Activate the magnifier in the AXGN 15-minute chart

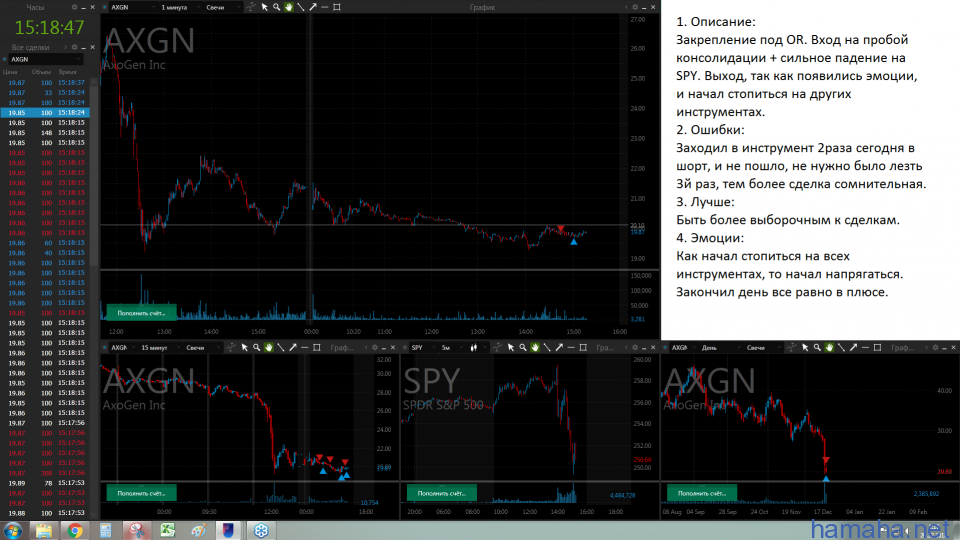257,347
